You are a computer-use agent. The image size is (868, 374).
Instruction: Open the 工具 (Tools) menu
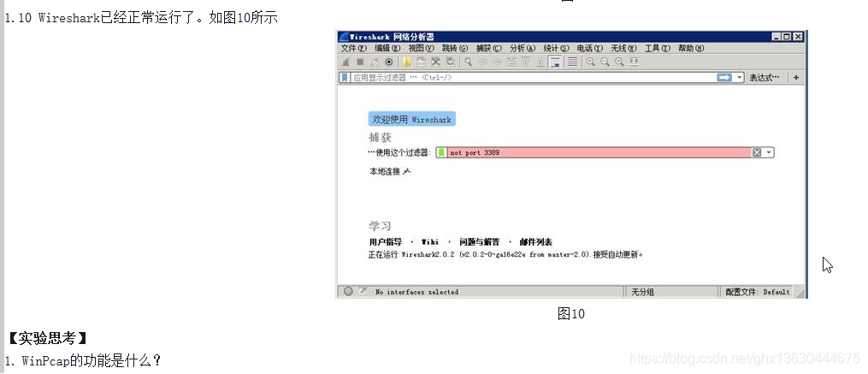tap(657, 48)
